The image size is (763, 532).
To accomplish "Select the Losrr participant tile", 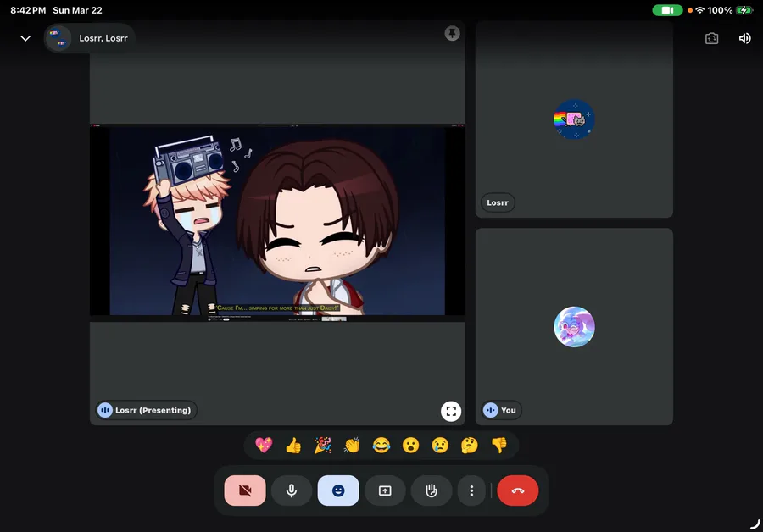I will [574, 119].
